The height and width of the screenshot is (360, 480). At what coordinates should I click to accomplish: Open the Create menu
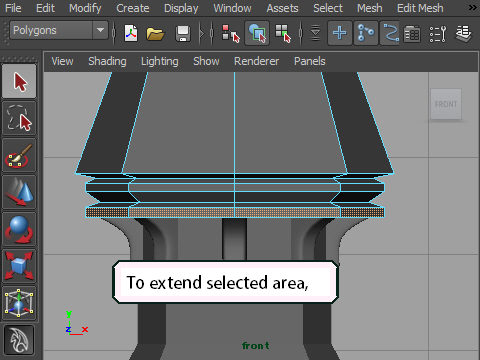133,8
